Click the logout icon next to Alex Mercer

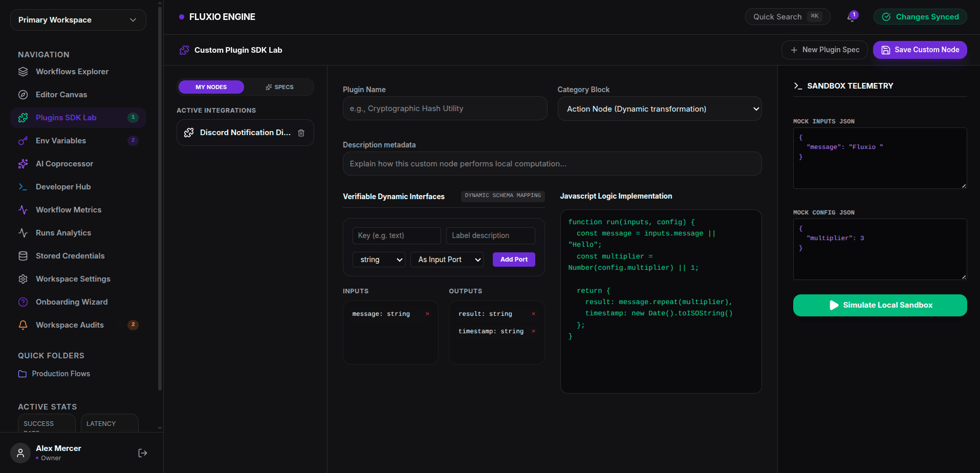pos(143,453)
